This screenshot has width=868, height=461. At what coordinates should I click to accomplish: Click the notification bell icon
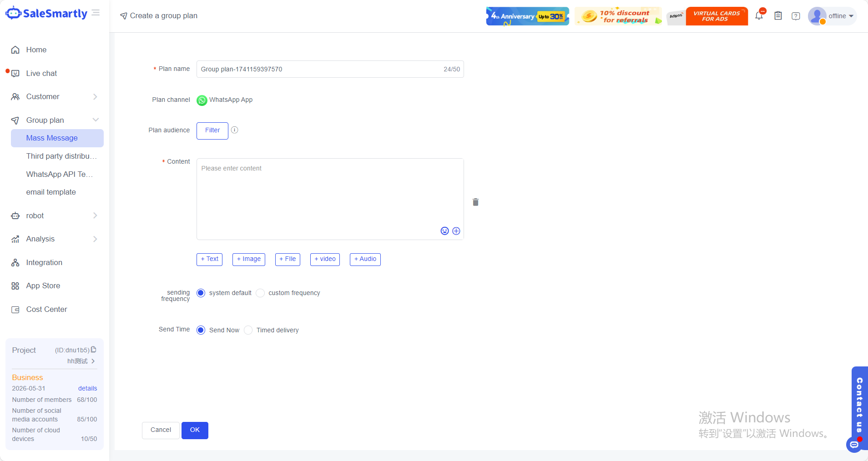coord(759,16)
